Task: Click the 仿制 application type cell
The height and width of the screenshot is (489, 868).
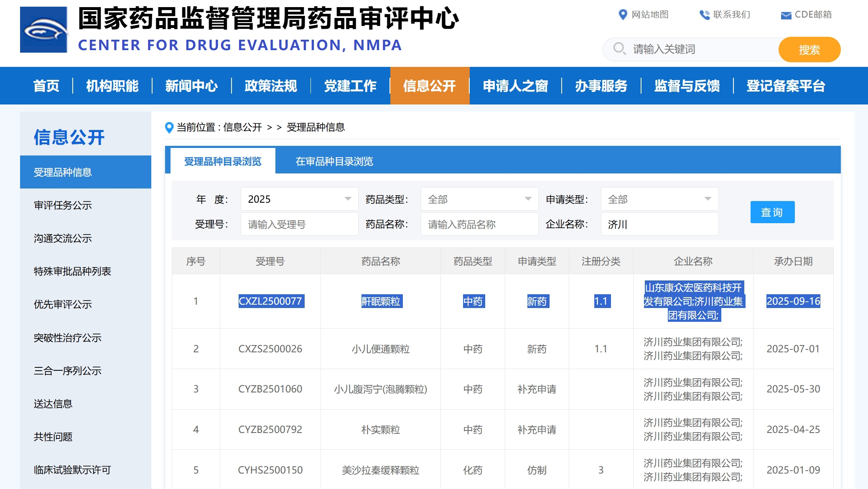Action: coord(537,470)
